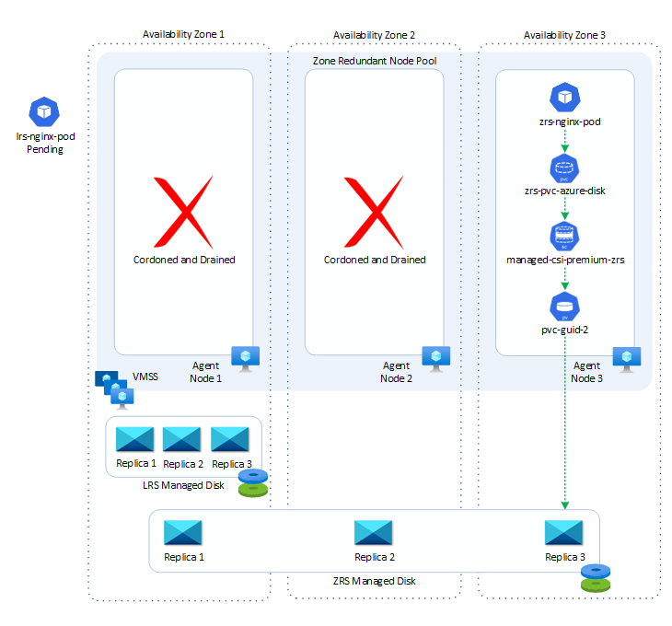This screenshot has width=672, height=626.
Task: Select the Agent Node 1 VM icon
Action: [x=245, y=359]
